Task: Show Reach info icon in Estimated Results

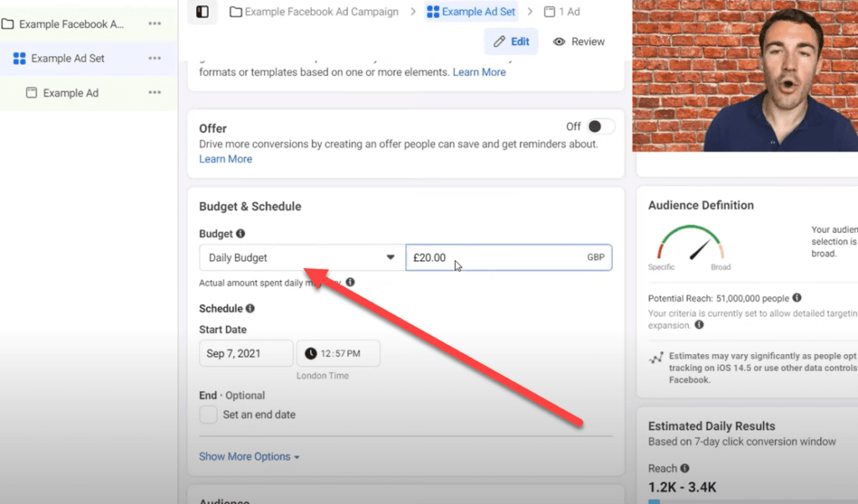Action: coord(685,469)
